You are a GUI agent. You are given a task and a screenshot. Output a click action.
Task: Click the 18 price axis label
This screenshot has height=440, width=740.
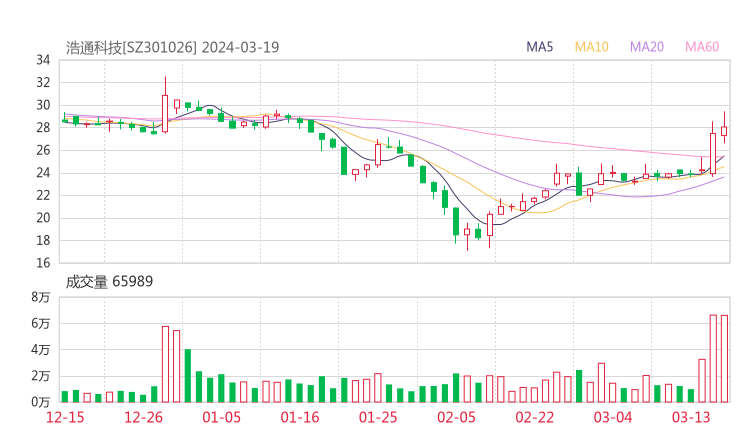43,240
